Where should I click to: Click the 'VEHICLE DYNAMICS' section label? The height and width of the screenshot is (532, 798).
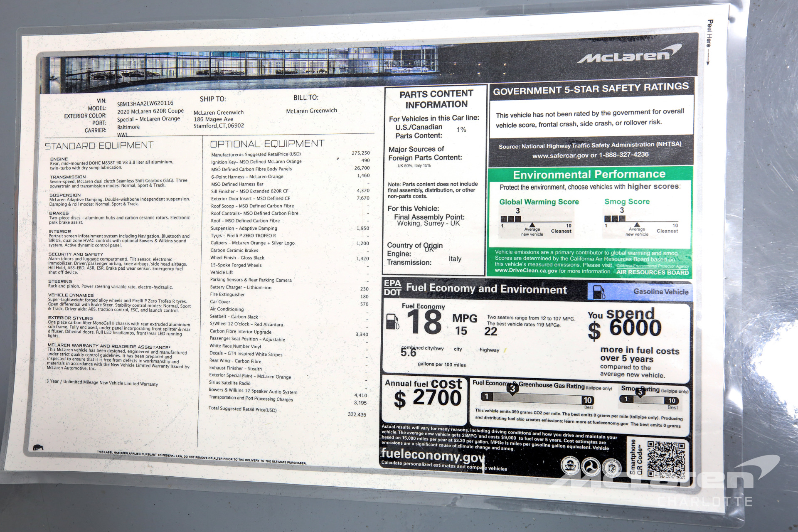click(71, 295)
